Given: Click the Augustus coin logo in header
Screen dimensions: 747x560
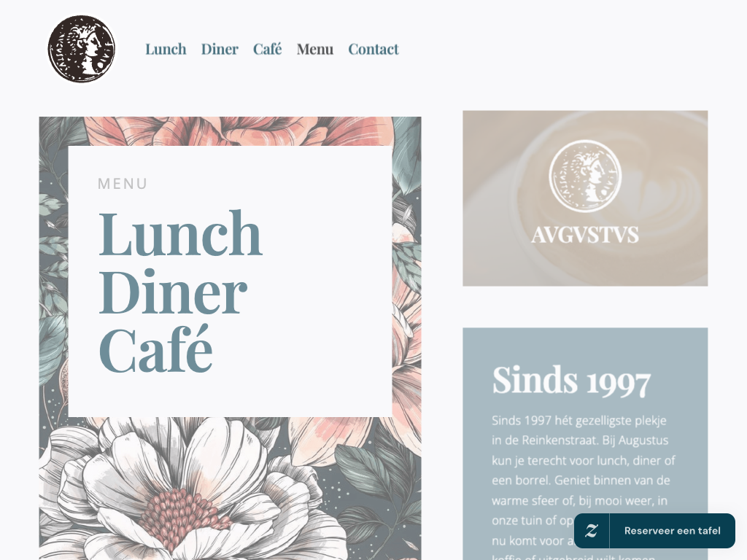Looking at the screenshot, I should point(82,49).
